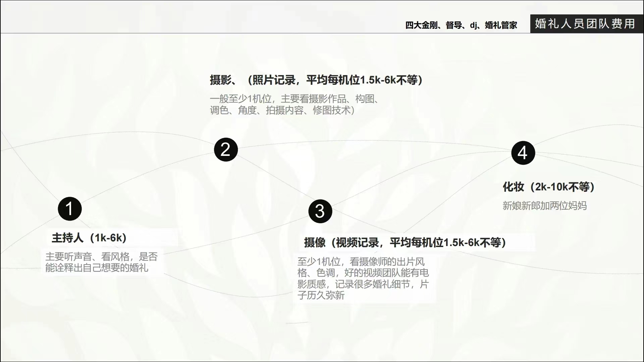
Task: Click the numbered circle 1 marker
Action: pos(70,209)
